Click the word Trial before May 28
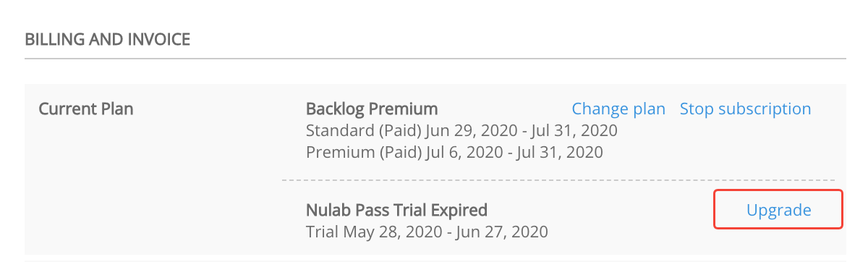This screenshot has width=868, height=262. click(321, 232)
